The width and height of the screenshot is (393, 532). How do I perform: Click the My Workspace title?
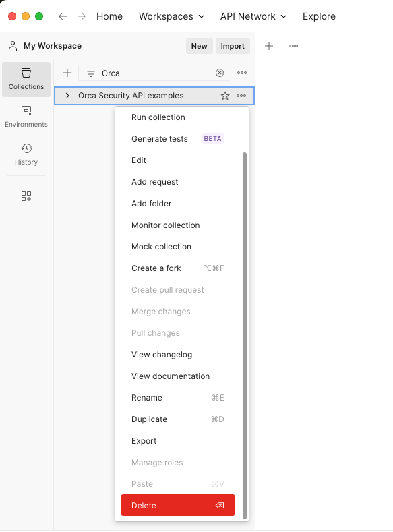[52, 46]
